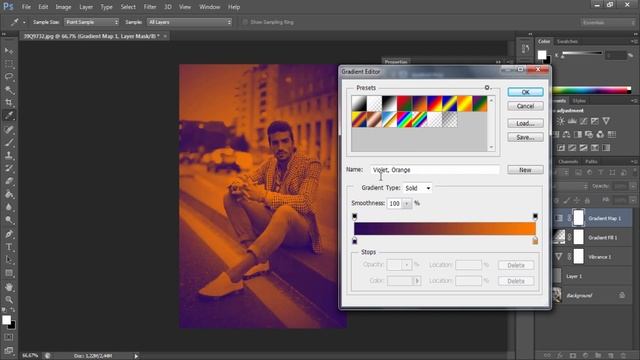Screen dimensions: 640x360
Task: Select the orange color stop on gradient
Action: pyautogui.click(x=535, y=241)
